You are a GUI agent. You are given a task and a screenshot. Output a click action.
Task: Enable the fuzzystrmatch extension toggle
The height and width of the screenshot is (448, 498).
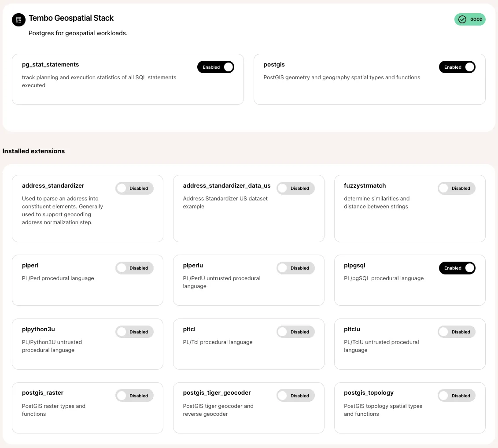pyautogui.click(x=457, y=188)
